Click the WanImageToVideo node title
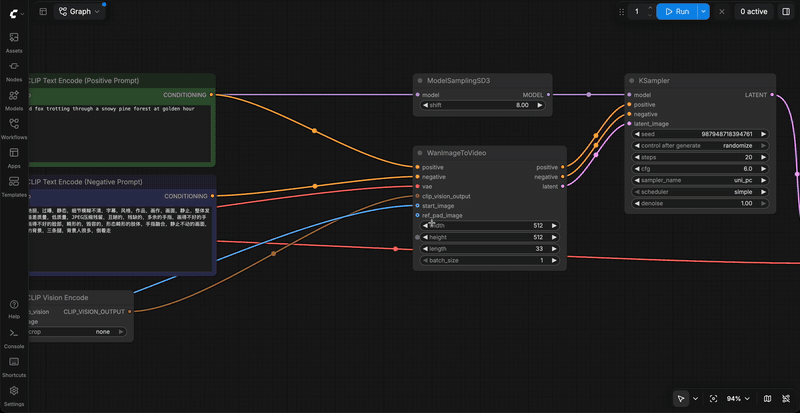 [456, 153]
